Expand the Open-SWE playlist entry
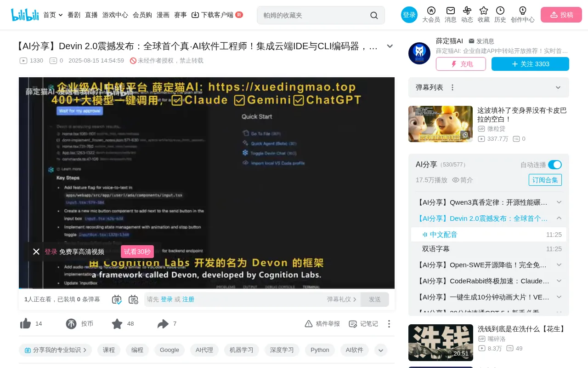 (559, 265)
